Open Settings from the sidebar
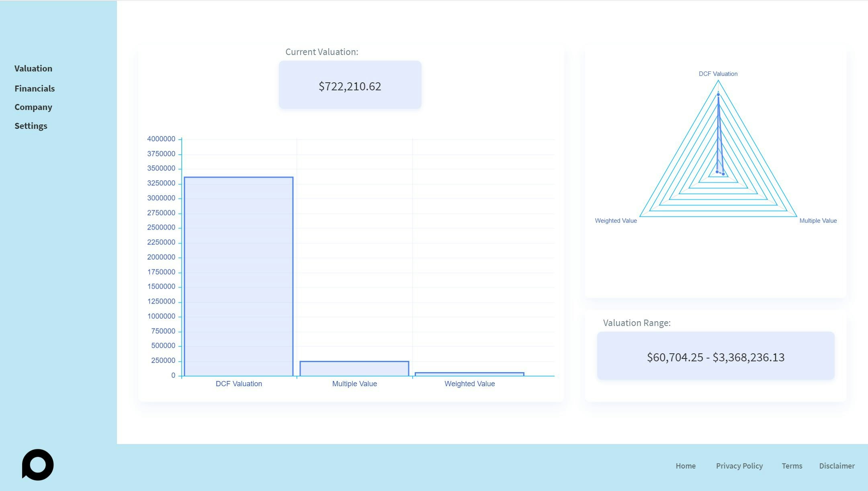The width and height of the screenshot is (868, 491). pyautogui.click(x=31, y=126)
